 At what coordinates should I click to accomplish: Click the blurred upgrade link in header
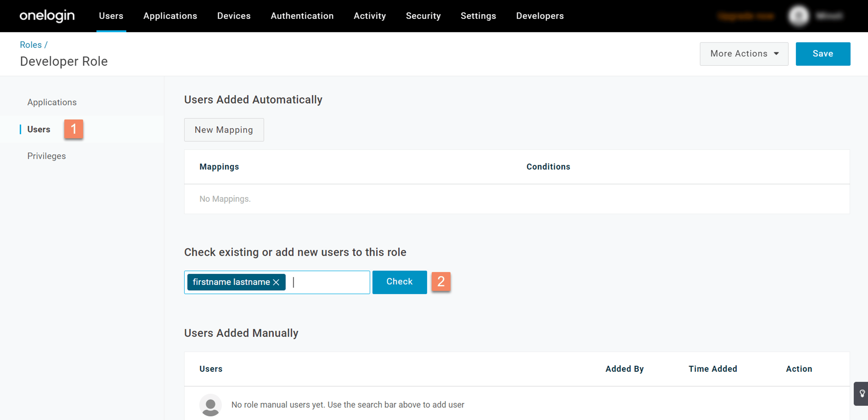pyautogui.click(x=746, y=16)
